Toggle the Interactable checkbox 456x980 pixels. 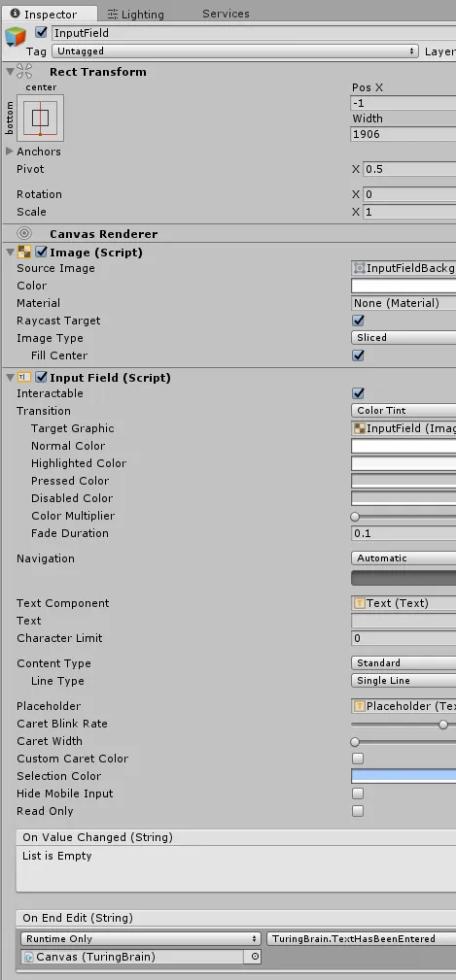358,393
